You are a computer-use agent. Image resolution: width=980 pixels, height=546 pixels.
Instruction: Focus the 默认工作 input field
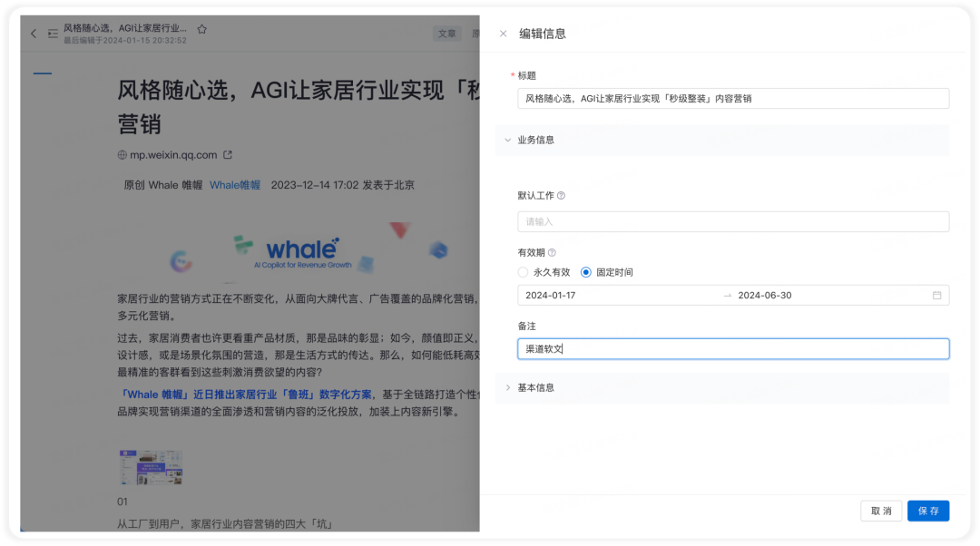tap(733, 222)
